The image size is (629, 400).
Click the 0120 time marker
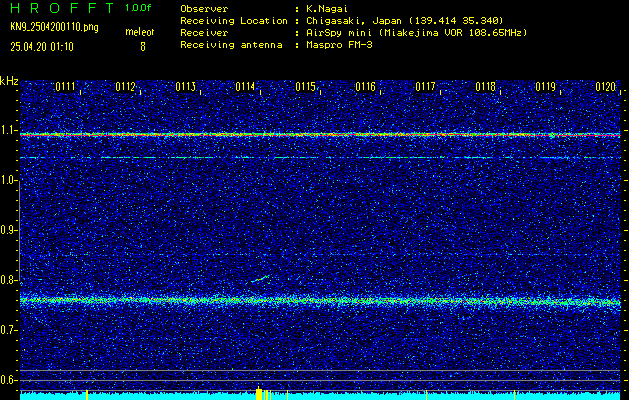tap(605, 87)
